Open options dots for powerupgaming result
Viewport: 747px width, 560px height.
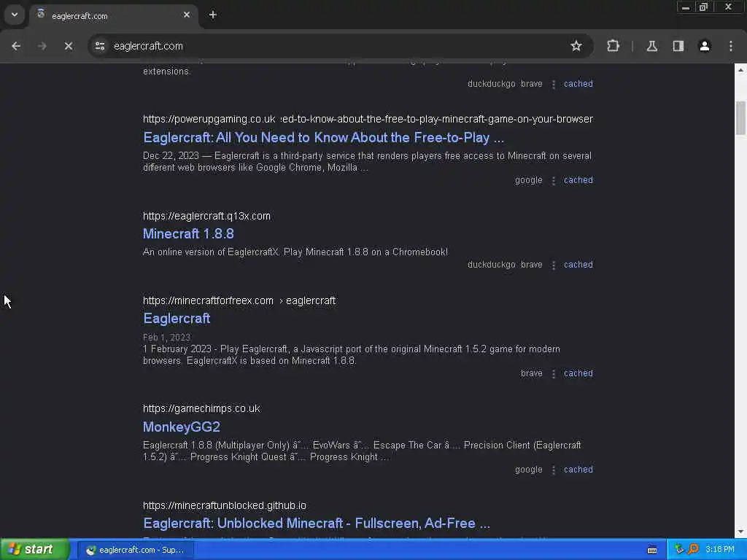click(x=553, y=181)
